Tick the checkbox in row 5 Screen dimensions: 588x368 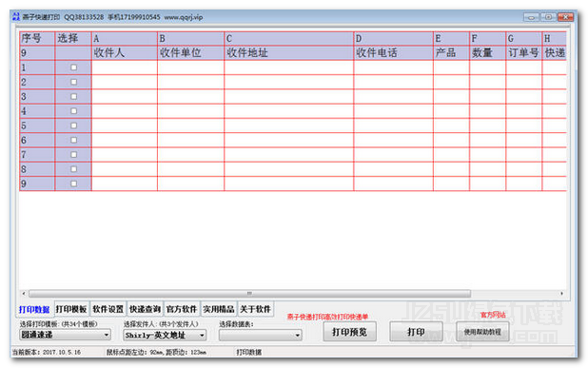73,126
